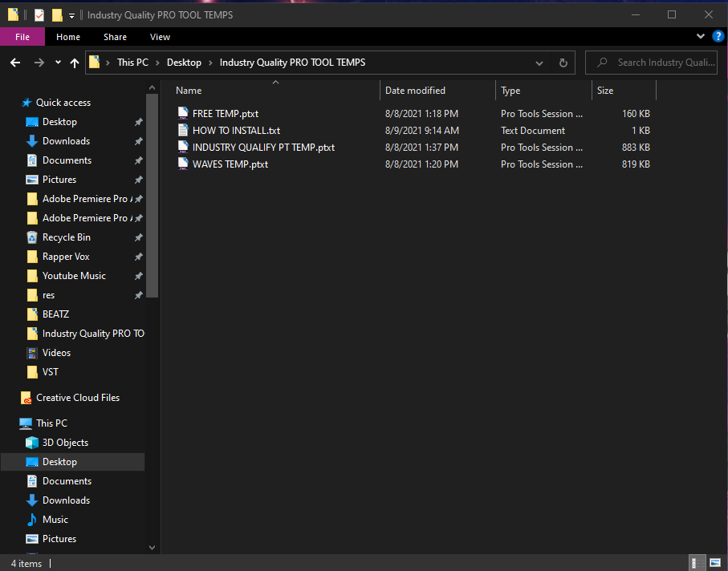The image size is (728, 571).
Task: Click the Refresh button in address bar
Action: pos(563,63)
